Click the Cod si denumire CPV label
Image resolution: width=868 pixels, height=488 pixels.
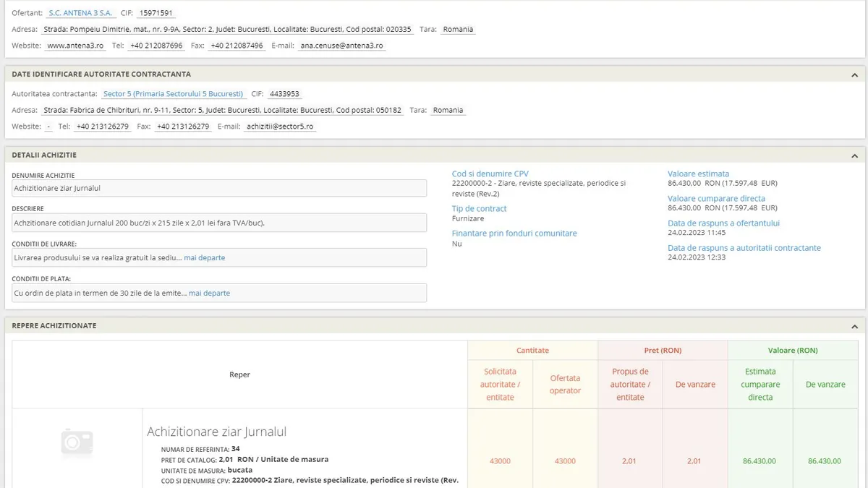pyautogui.click(x=490, y=174)
